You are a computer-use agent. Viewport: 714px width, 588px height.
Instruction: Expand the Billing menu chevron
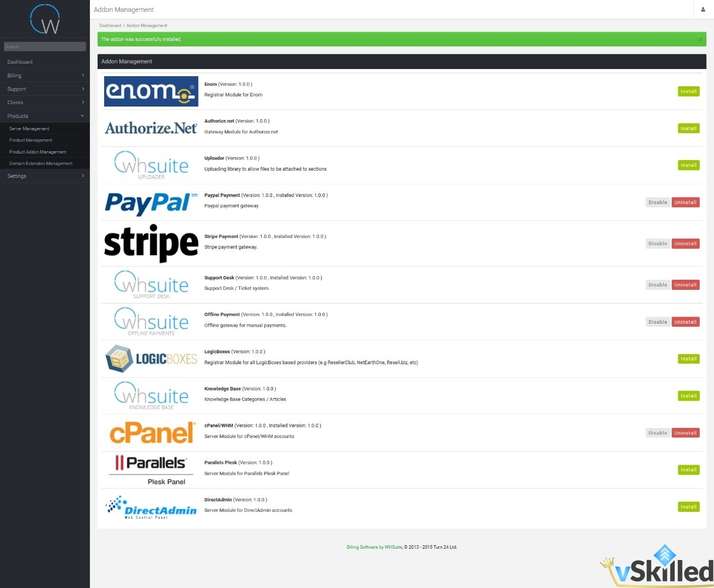point(83,76)
